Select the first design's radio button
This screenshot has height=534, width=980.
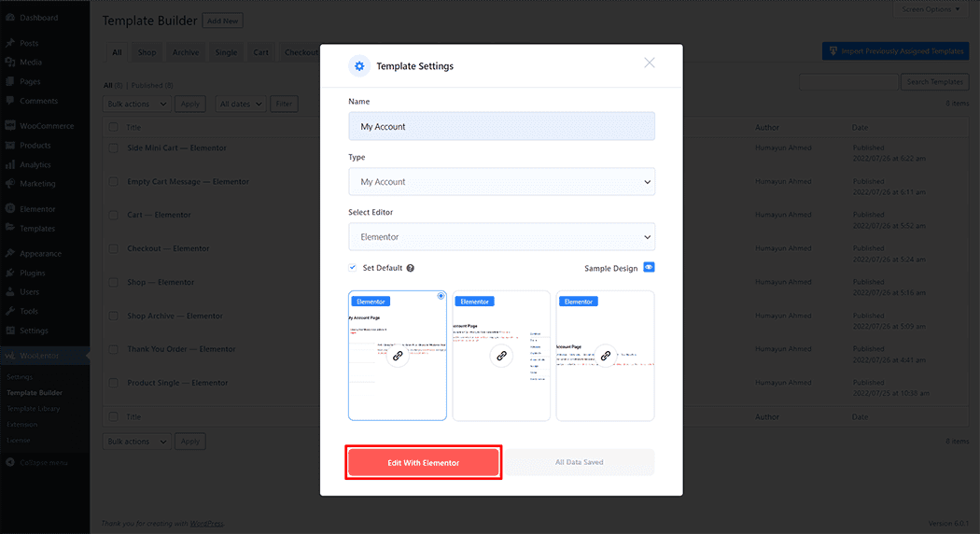point(441,296)
